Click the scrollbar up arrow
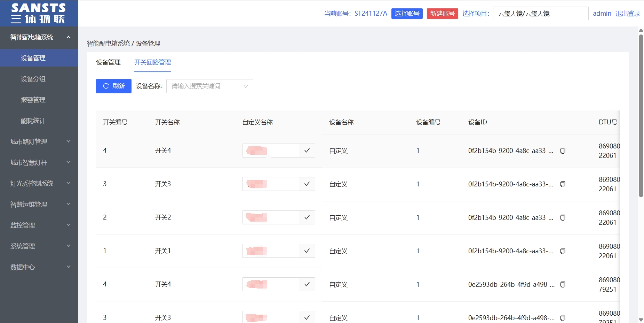644x323 pixels. click(641, 30)
